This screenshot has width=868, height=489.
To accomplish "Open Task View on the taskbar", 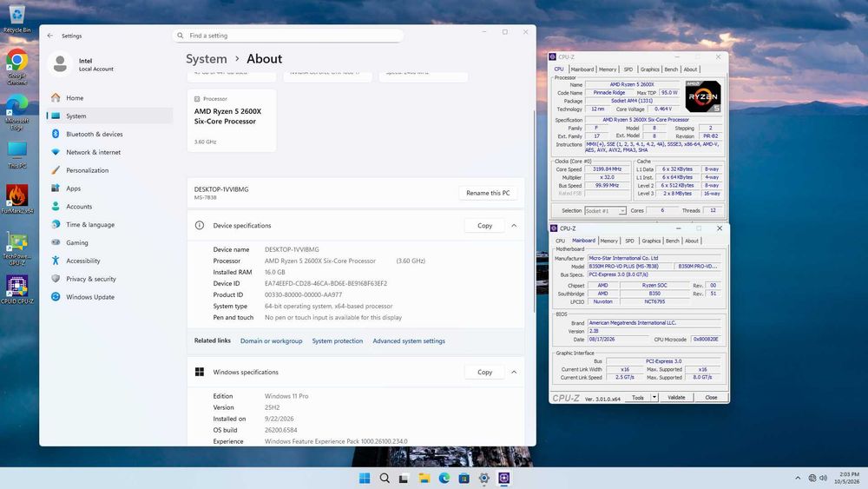I will pos(404,479).
